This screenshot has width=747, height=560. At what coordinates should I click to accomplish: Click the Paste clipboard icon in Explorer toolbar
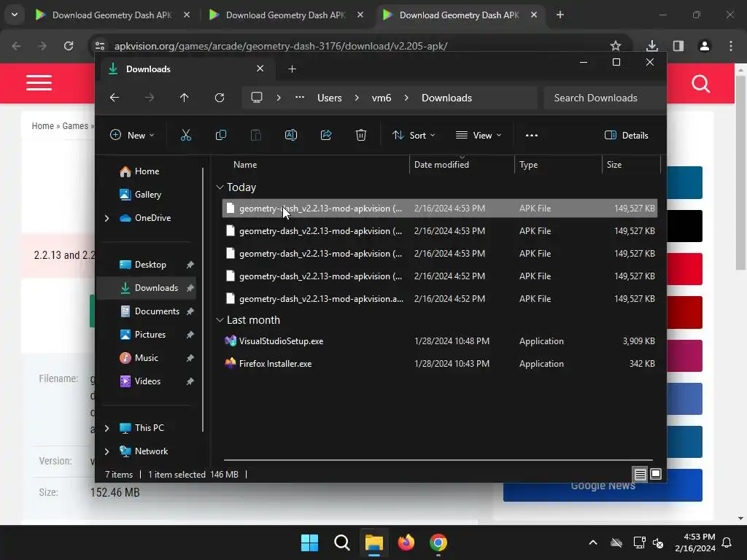[x=256, y=135]
